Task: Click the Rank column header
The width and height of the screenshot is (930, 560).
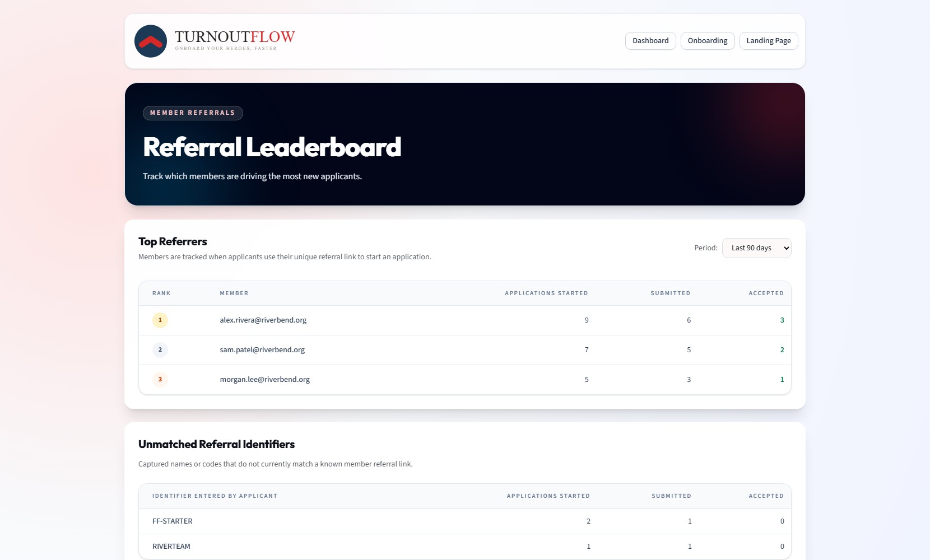Action: coord(161,293)
